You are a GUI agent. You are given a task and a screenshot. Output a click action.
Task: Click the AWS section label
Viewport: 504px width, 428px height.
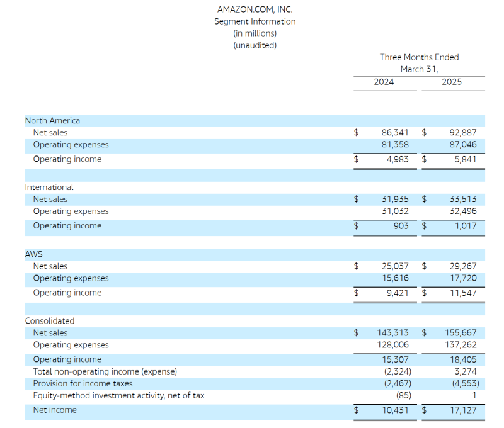[x=33, y=254]
